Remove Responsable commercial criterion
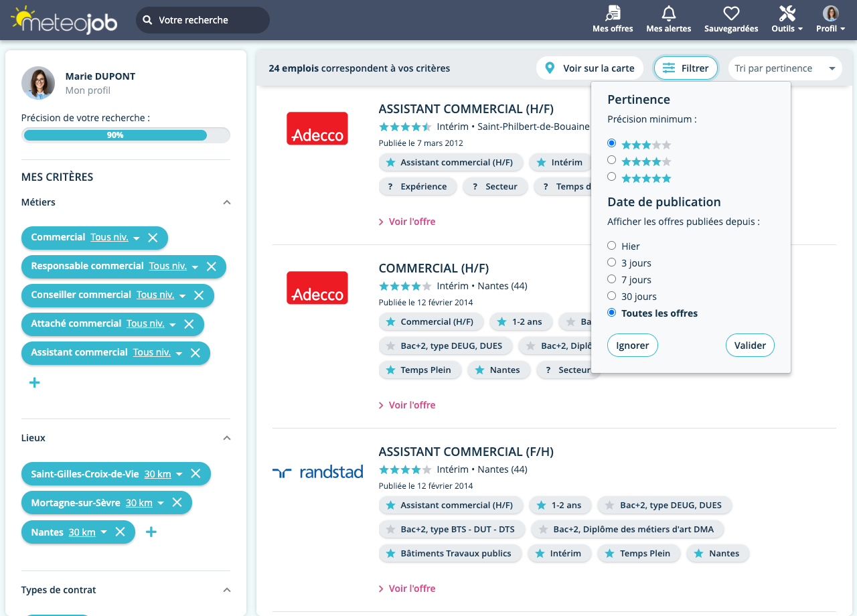Screen dimensions: 857x616 [211, 266]
